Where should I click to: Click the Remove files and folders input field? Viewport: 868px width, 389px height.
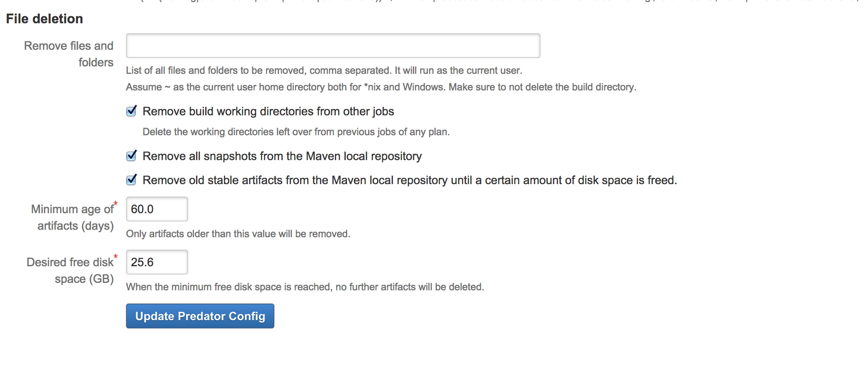click(333, 45)
